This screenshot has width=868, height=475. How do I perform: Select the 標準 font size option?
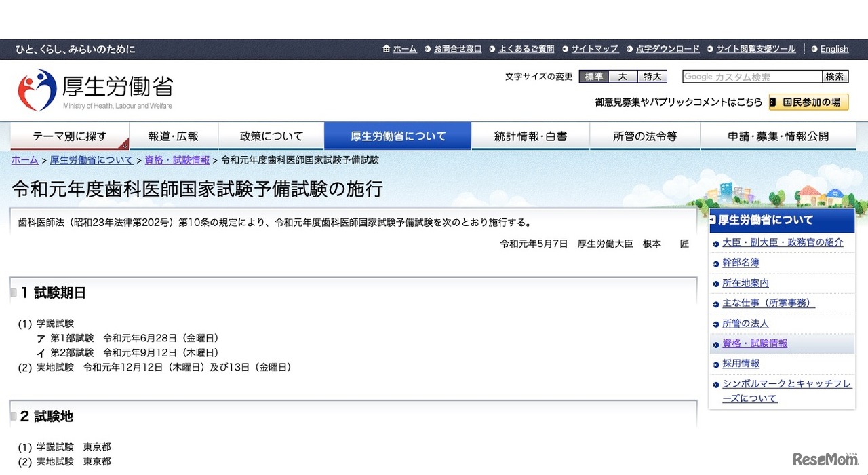pos(593,77)
